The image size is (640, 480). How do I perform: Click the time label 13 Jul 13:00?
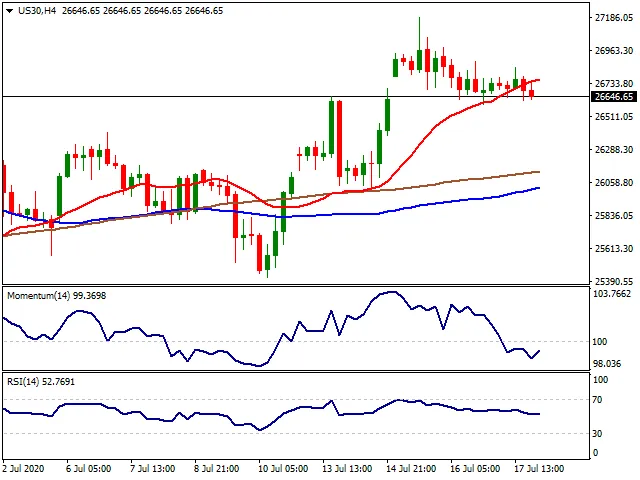(x=347, y=469)
